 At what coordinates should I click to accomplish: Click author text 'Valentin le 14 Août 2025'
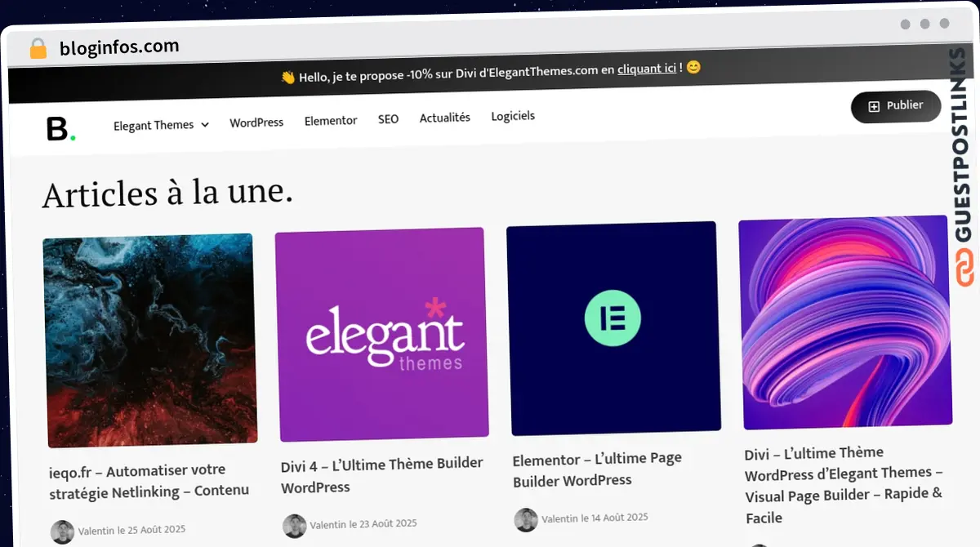point(595,518)
